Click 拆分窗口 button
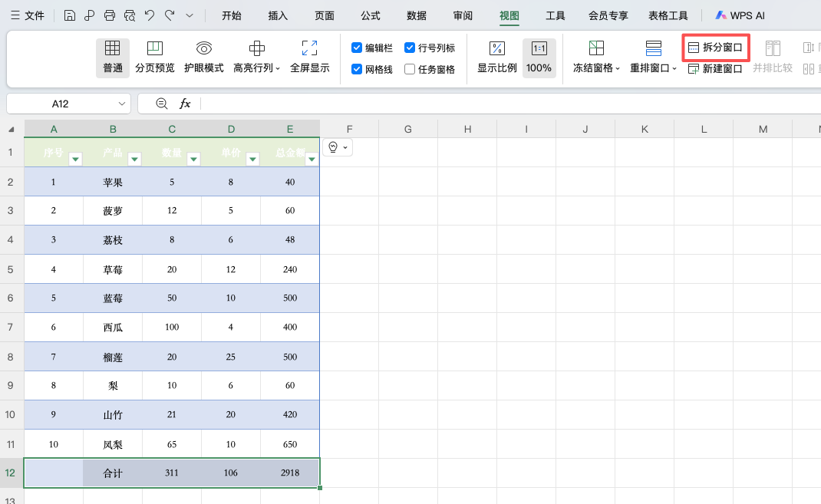821x504 pixels. pyautogui.click(x=715, y=48)
